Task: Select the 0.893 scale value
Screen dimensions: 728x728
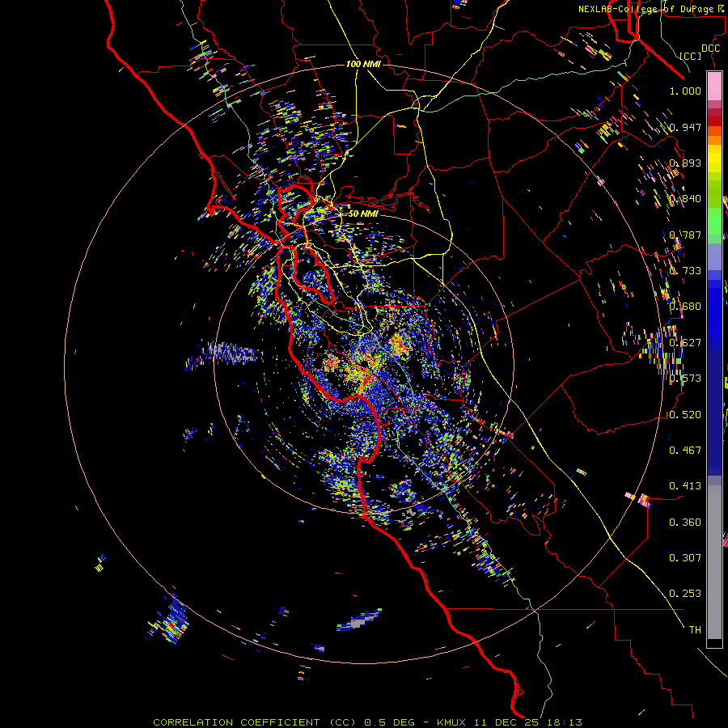Action: (685, 163)
